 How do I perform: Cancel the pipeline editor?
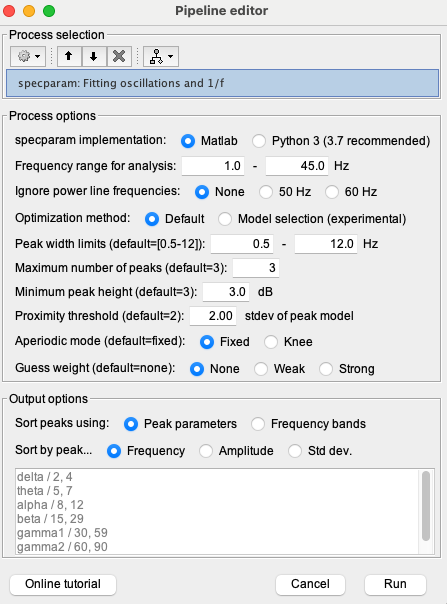[x=310, y=584]
